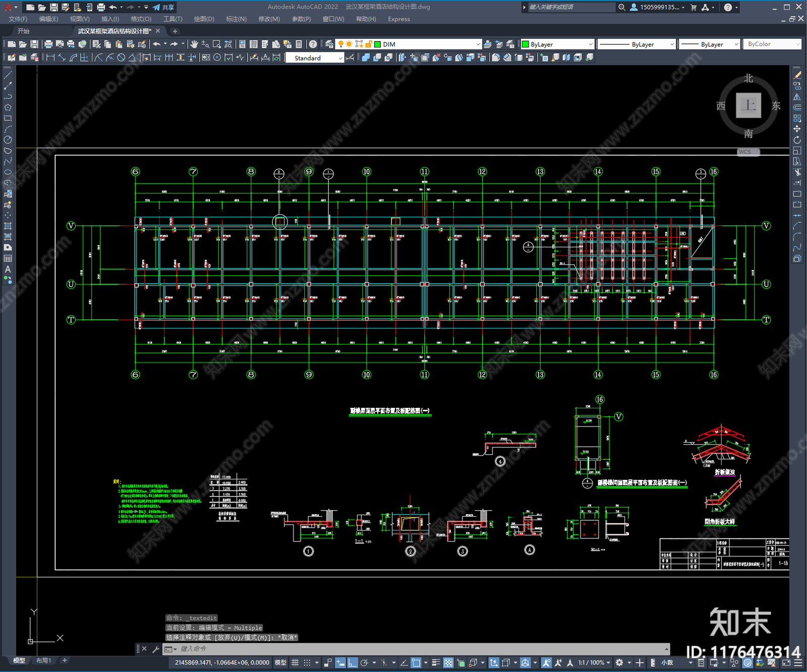The height and width of the screenshot is (672, 807).
Task: Select the Mirror tool in modify toolbar
Action: click(797, 97)
